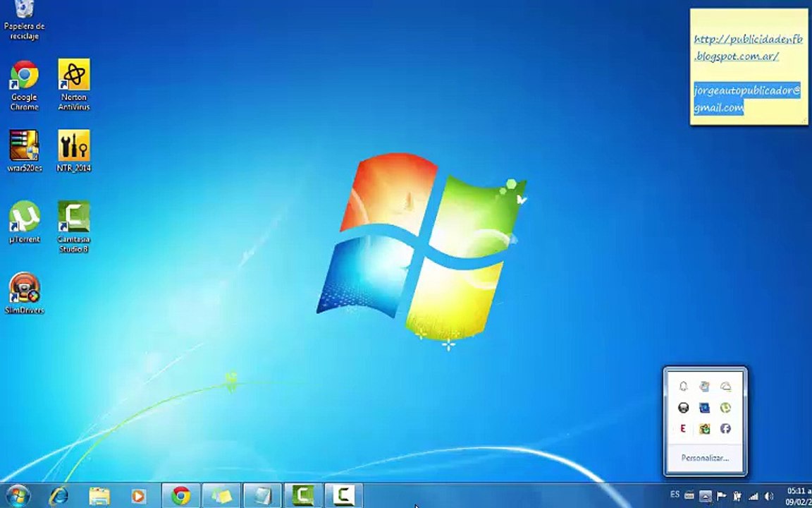Select the NTR_2014 desktop icon
The width and height of the screenshot is (812, 508).
74,151
